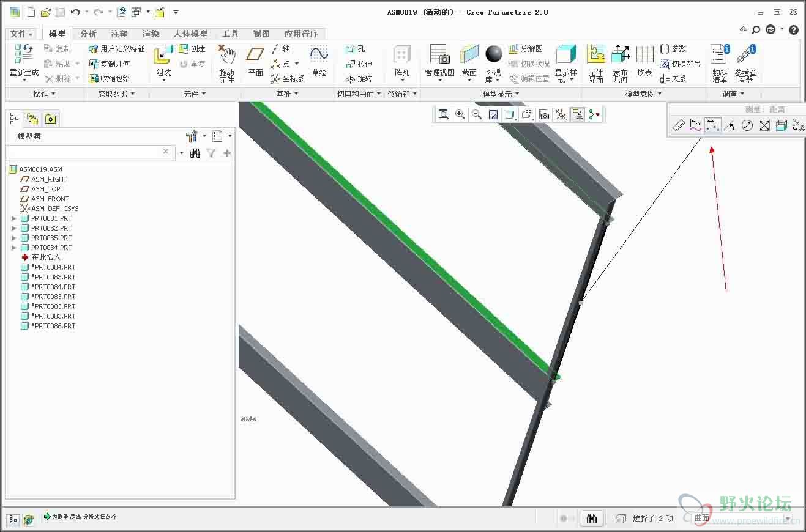Toggle the web browser icon in status bar
806x532 pixels.
pyautogui.click(x=29, y=520)
